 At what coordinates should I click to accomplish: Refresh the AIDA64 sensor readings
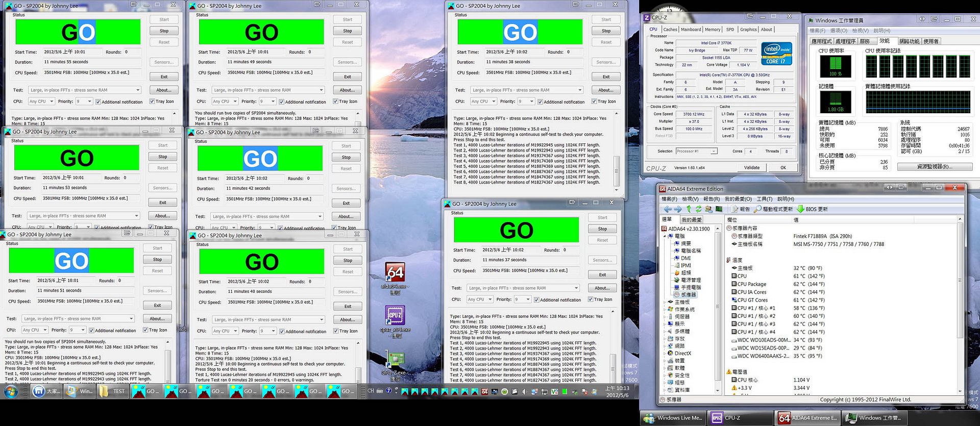[698, 209]
